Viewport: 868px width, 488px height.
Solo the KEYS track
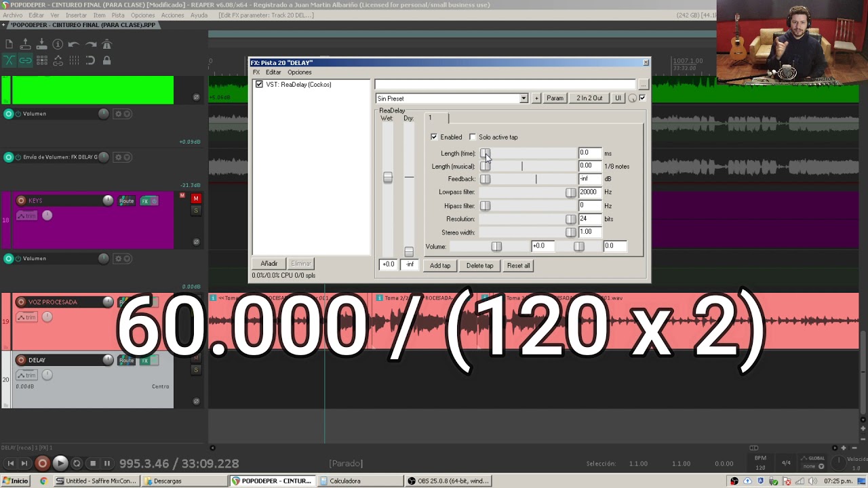pos(196,211)
